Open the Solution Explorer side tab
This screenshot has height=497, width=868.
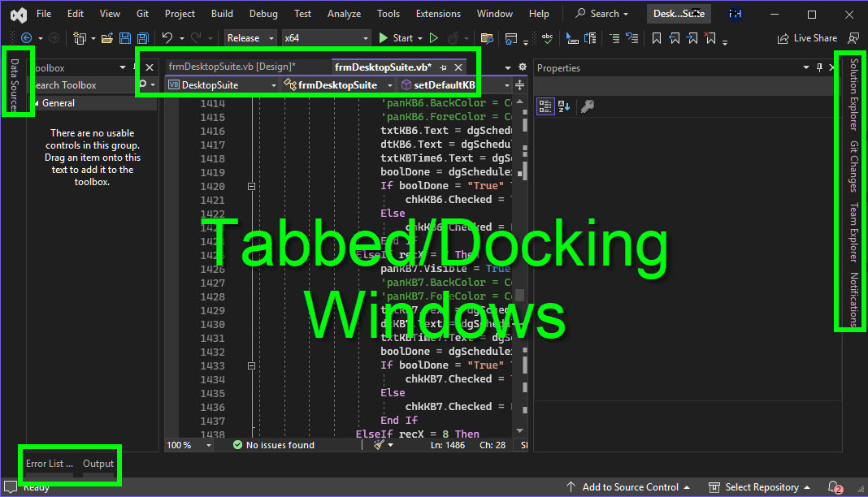(x=854, y=94)
